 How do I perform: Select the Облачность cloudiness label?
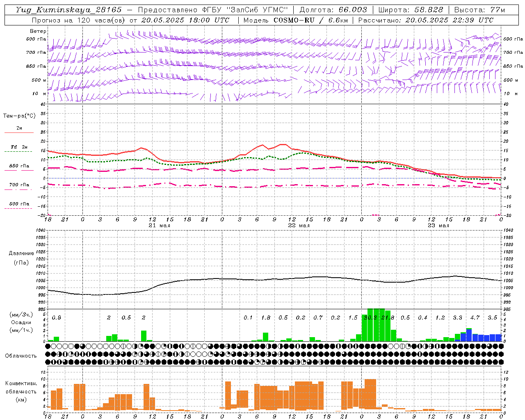[21, 356]
